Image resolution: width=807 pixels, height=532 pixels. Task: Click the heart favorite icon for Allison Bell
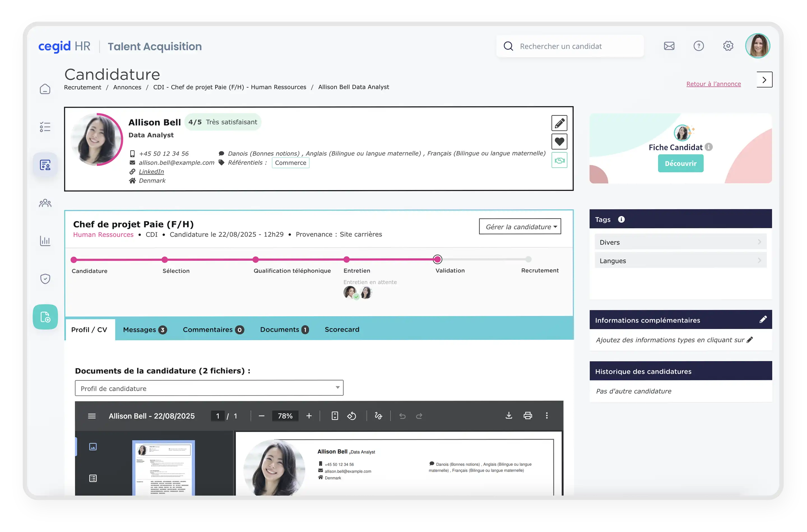coord(559,141)
